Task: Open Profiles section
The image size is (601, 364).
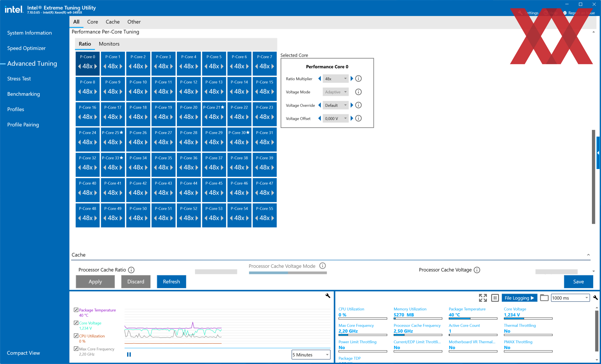Action: pyautogui.click(x=16, y=109)
